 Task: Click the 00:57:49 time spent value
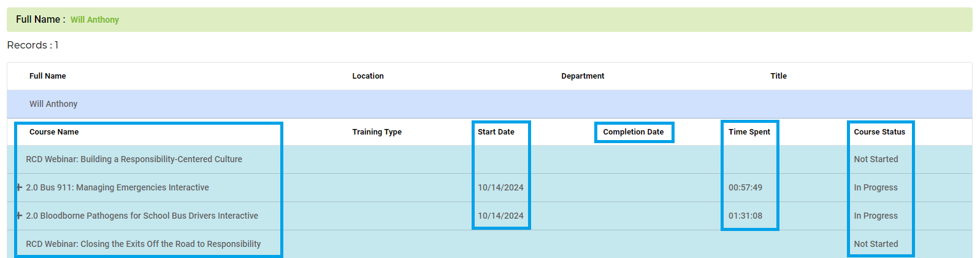tap(745, 187)
